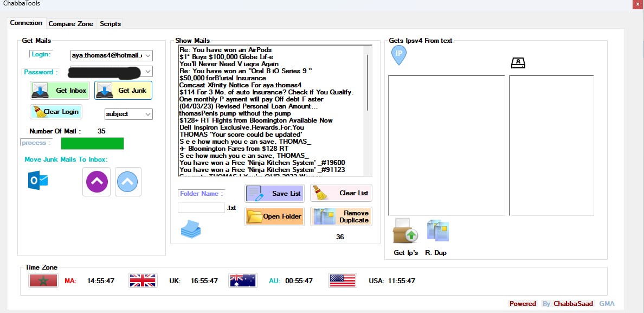Click the purple up-arrow circle icon
Viewport: 644px width, 313px height.
point(96,182)
